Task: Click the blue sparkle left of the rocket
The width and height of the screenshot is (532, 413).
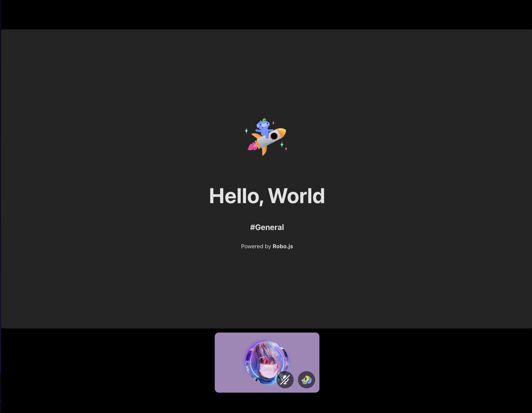Action: pos(246,131)
